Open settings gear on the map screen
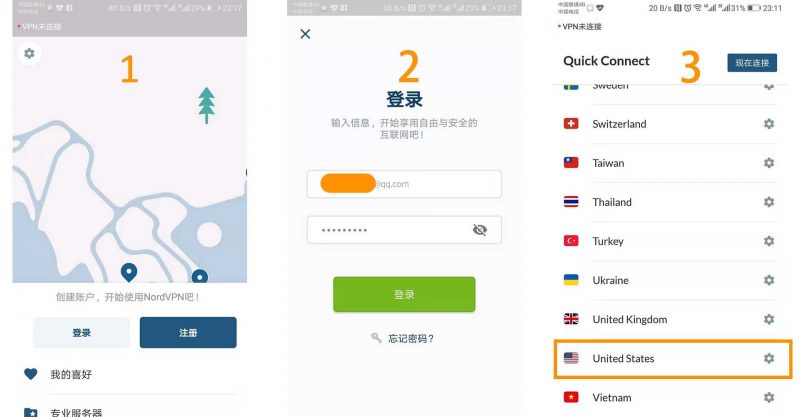This screenshot has width=800, height=417. point(29,53)
